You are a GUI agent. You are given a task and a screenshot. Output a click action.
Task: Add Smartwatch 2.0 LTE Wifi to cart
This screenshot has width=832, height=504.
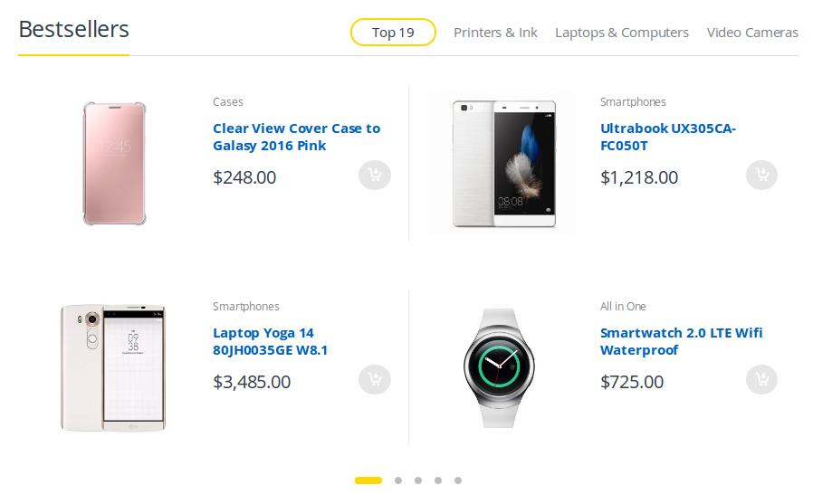tap(761, 379)
